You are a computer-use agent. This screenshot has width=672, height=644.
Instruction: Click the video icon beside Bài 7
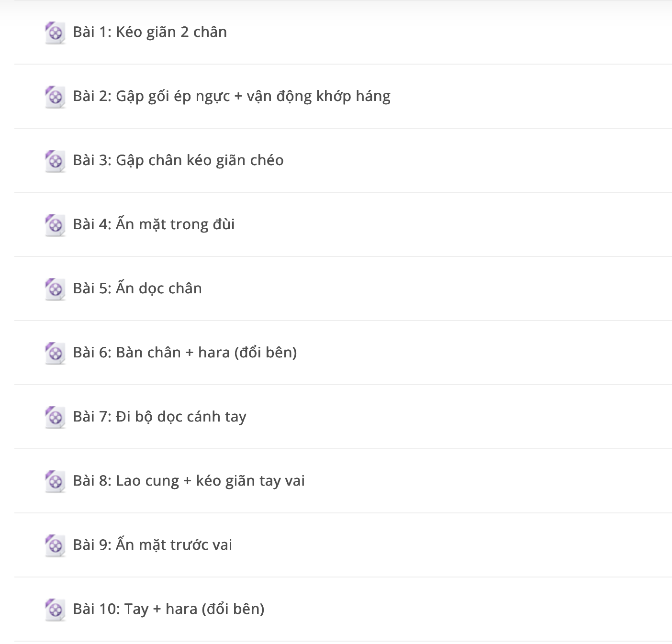coord(55,418)
